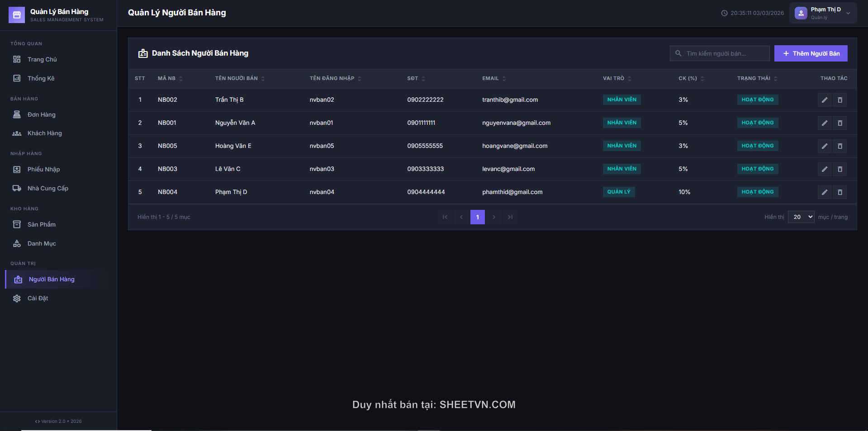Click the Cài Đặt gear icon

[17, 298]
